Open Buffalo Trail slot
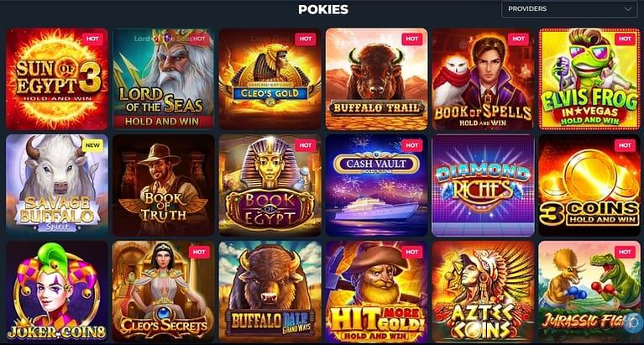The image size is (644, 345). [x=377, y=79]
